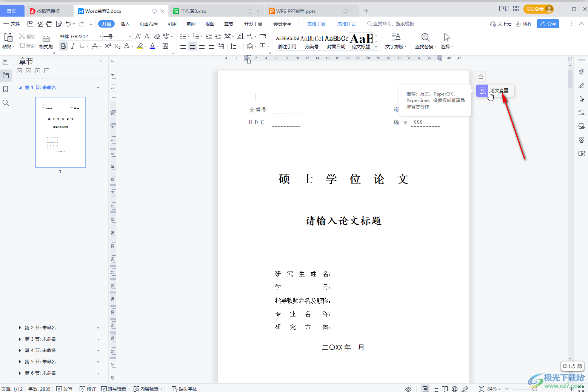Screen dimensions: 588x392
Task: Open Print Preview icon
Action: click(59, 24)
